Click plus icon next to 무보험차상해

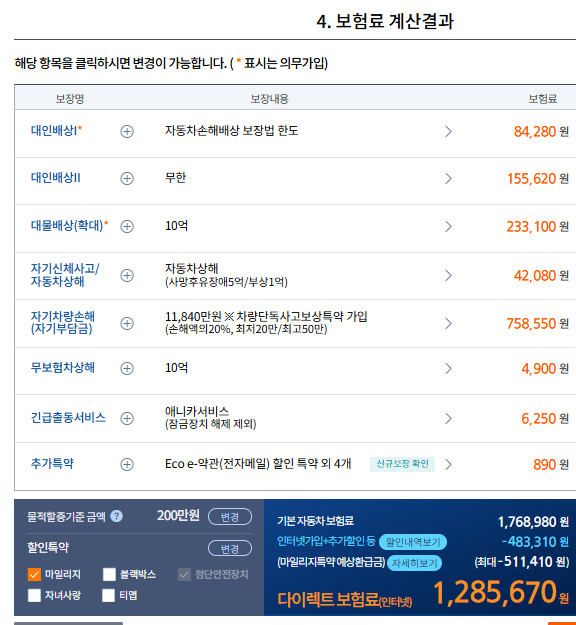pyautogui.click(x=127, y=368)
